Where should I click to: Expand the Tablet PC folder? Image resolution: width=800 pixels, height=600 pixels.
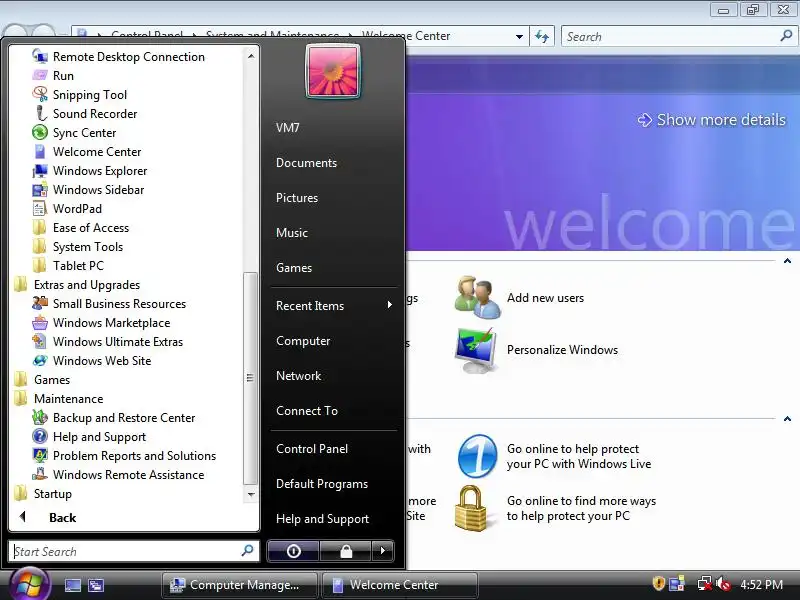click(x=68, y=266)
